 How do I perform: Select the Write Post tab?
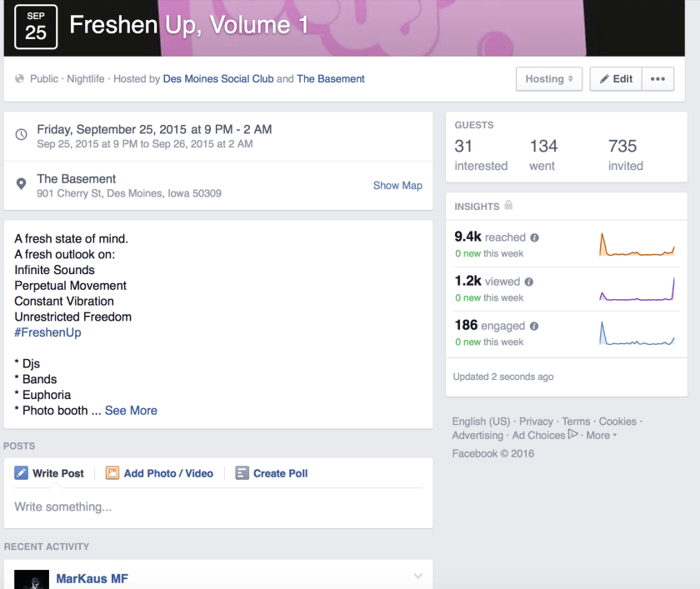(50, 473)
